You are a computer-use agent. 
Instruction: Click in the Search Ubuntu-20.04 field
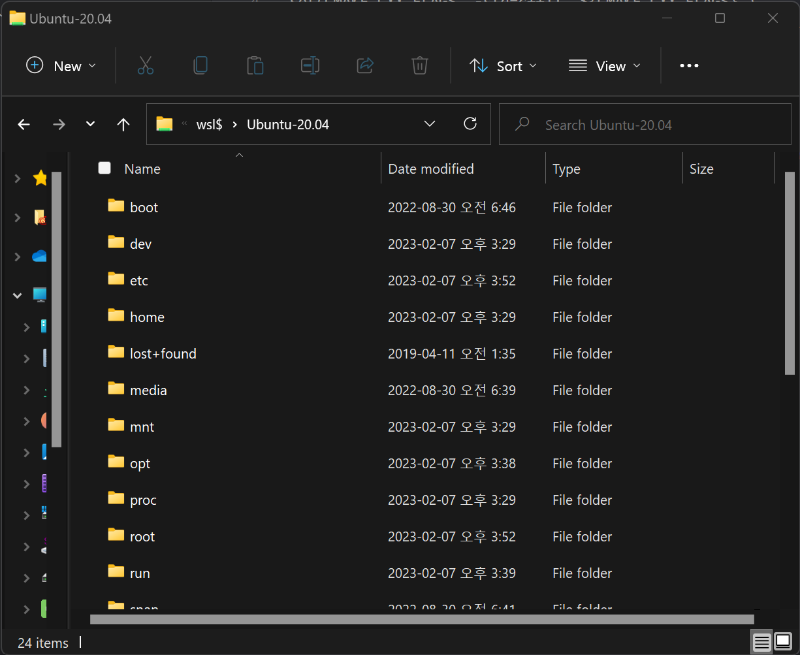point(645,124)
